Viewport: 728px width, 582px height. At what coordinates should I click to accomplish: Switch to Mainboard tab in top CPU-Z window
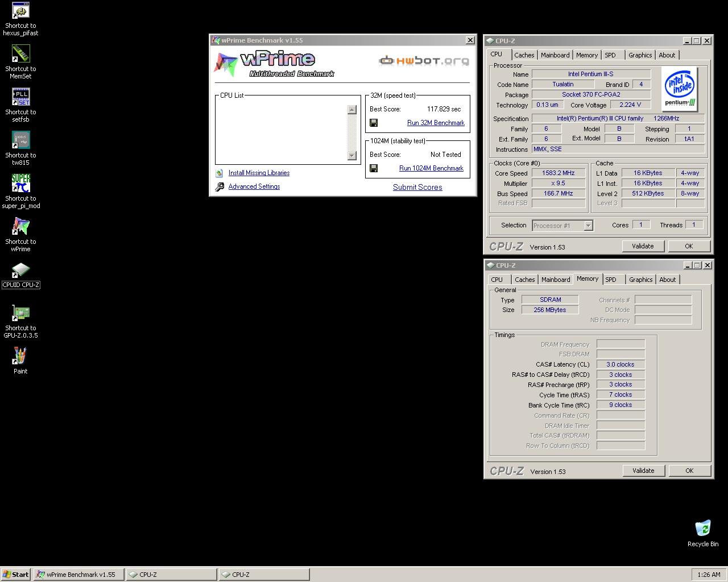click(555, 55)
